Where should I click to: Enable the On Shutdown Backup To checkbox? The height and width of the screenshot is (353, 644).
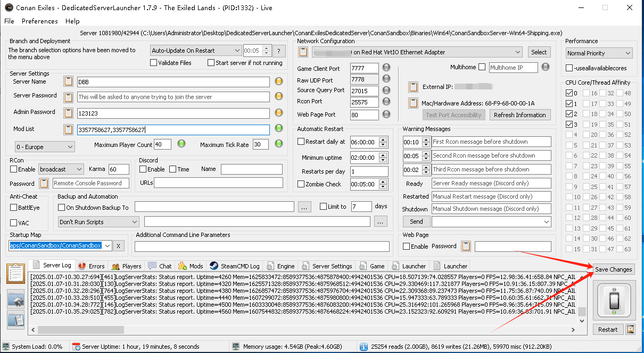coord(62,207)
